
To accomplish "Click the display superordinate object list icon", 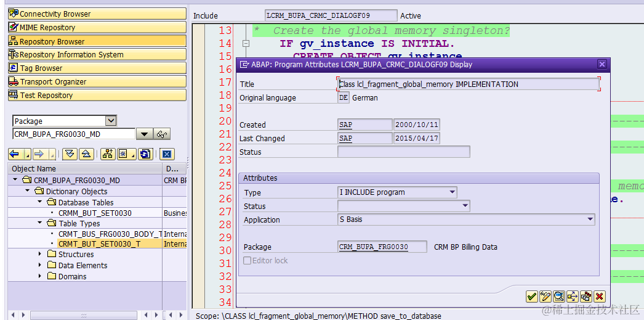I will click(x=108, y=154).
